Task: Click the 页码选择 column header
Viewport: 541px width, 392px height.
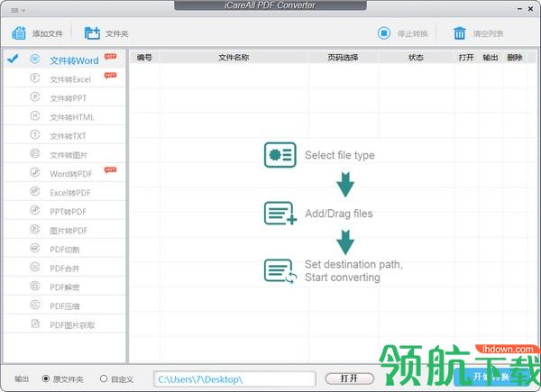Action: pos(343,58)
